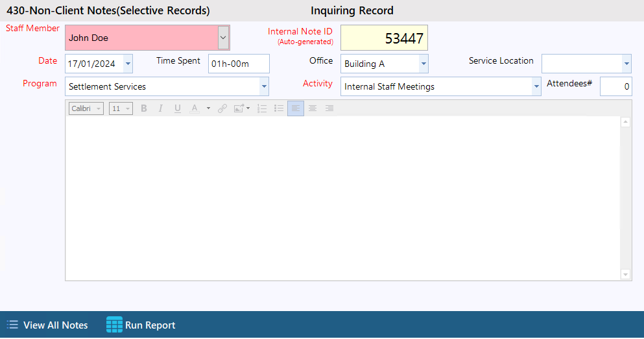Open the Calibri font family selector
The width and height of the screenshot is (644, 339).
86,108
